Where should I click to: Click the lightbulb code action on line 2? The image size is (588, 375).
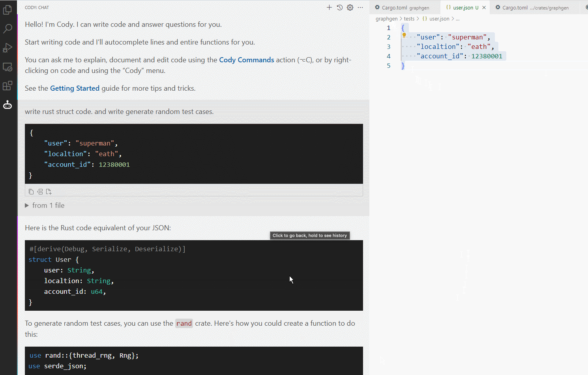[x=404, y=35]
